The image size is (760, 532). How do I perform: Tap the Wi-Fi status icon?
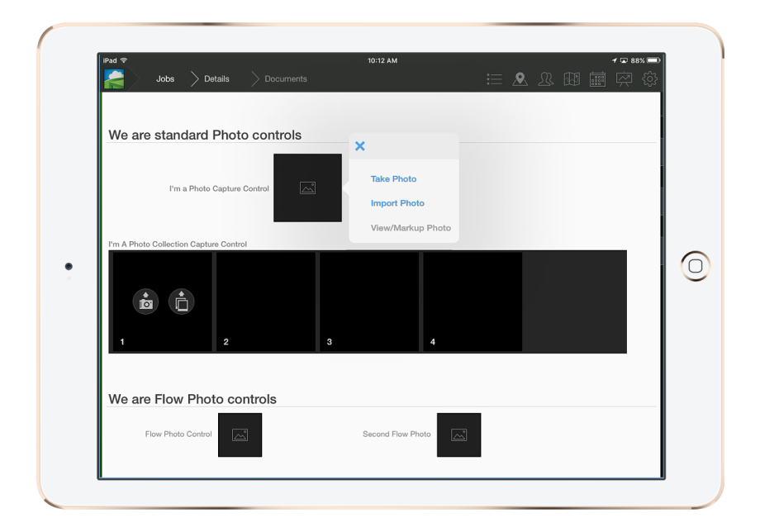point(124,60)
